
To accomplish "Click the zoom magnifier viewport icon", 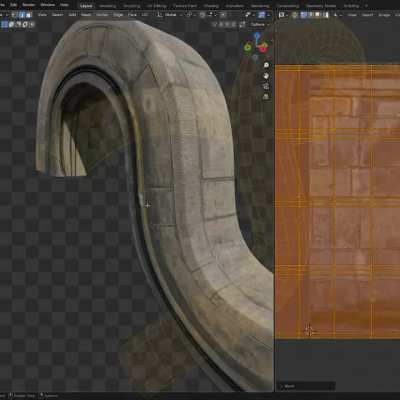I will (266, 65).
